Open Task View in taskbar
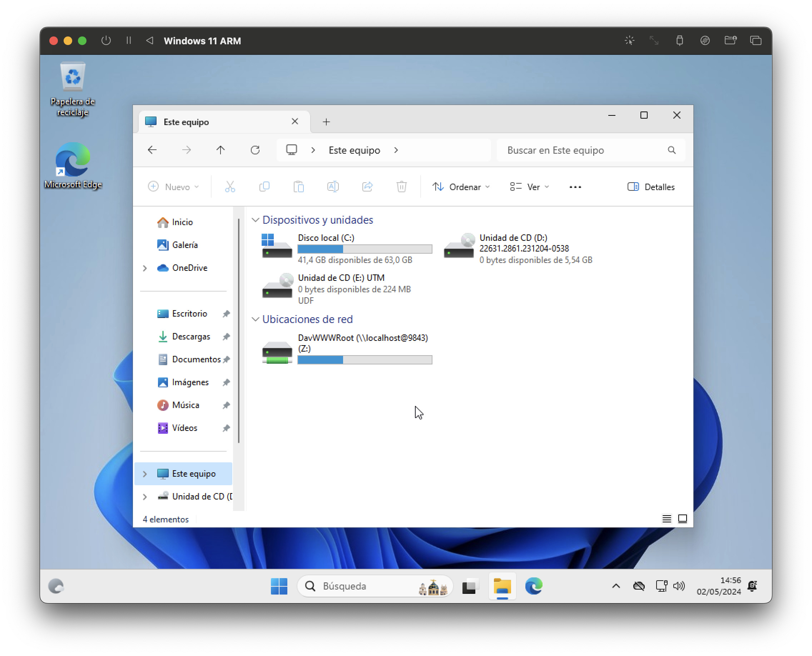 pyautogui.click(x=470, y=586)
